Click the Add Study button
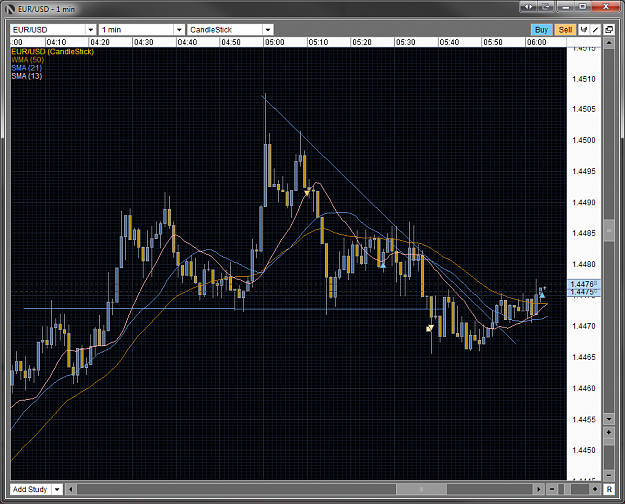Viewport: 625px width, 504px height. pyautogui.click(x=30, y=489)
